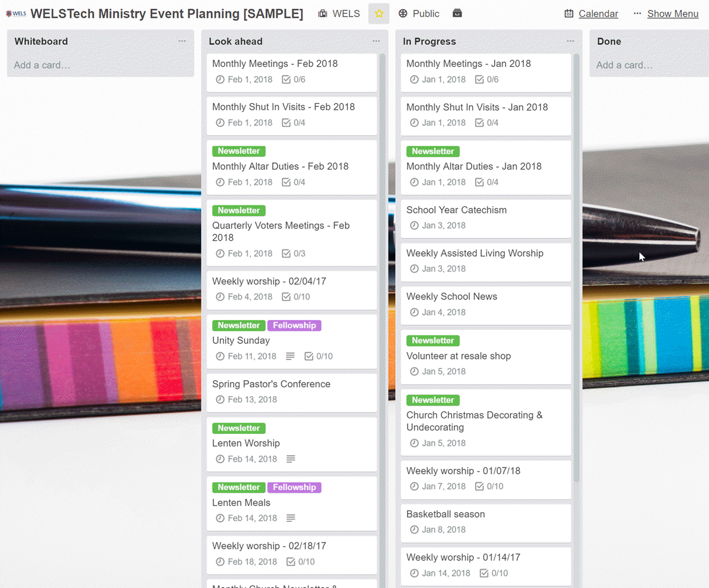The image size is (709, 588).
Task: Click checklist 0/6 on Monthly Meetings Feb card
Action: (x=294, y=80)
